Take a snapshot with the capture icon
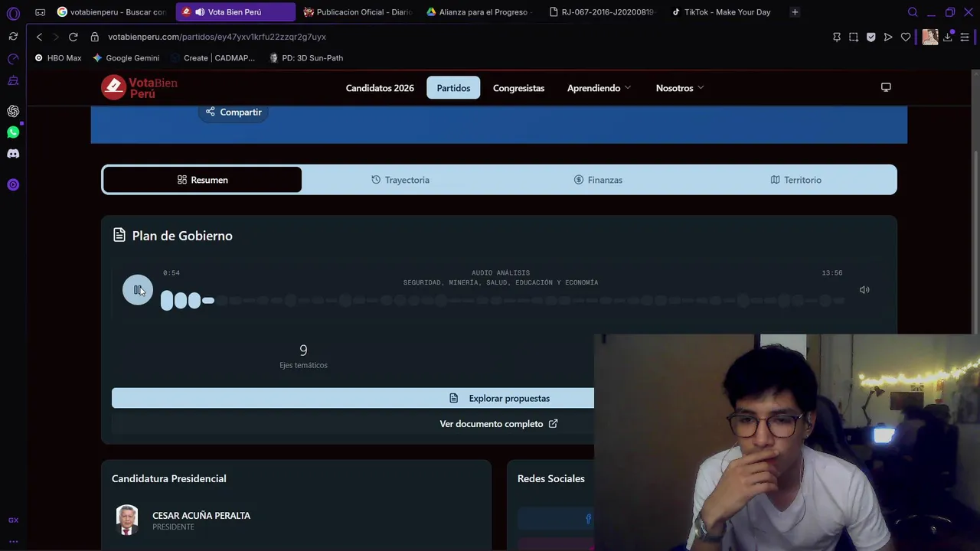Viewport: 980px width, 551px height. (x=854, y=37)
